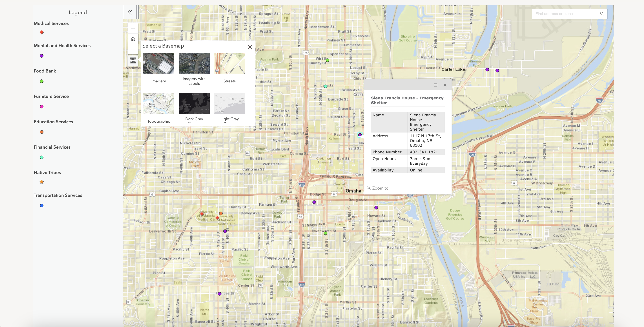This screenshot has width=644, height=327.
Task: Click the Open Hours value 7am - 9pm
Action: tap(426, 161)
